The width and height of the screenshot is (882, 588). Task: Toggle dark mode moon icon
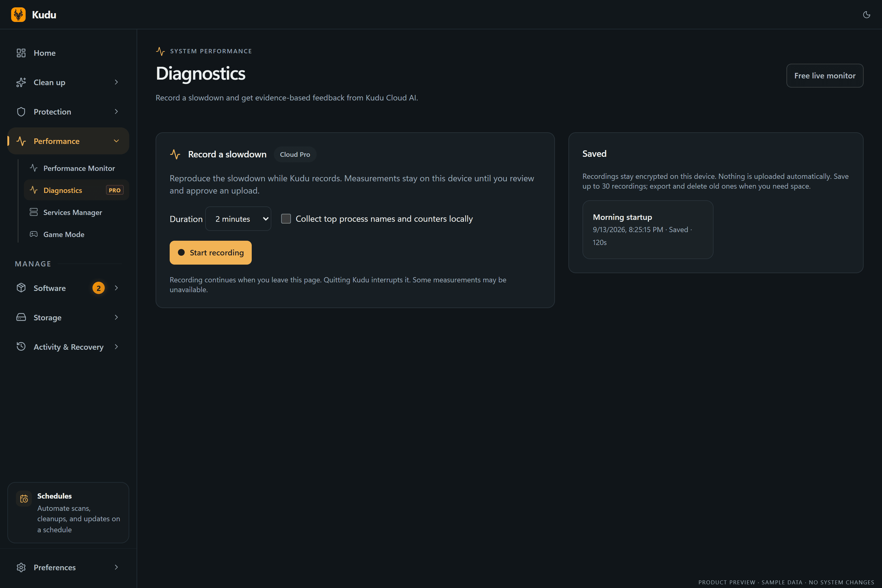[x=866, y=15]
